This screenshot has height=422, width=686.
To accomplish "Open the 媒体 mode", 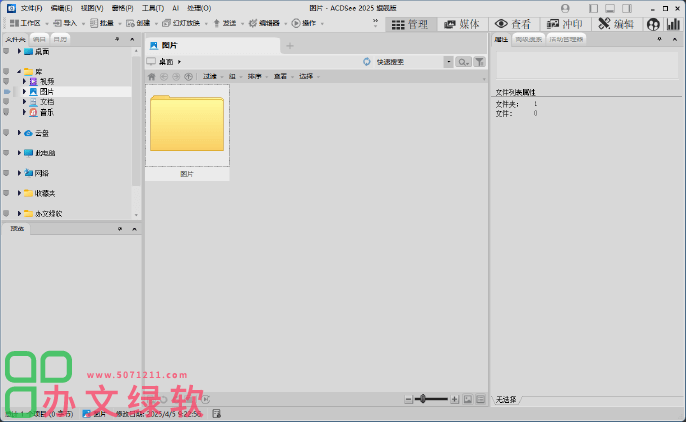I will coord(462,24).
